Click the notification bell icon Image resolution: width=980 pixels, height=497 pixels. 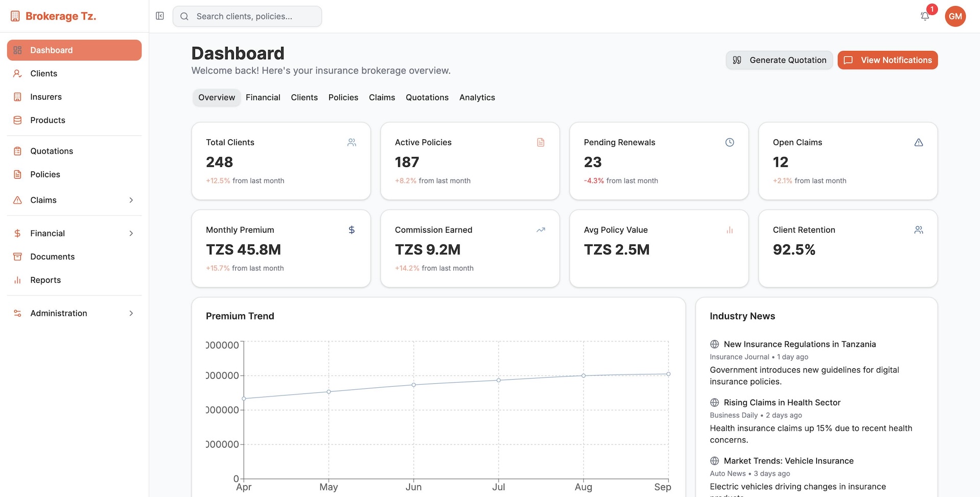(x=924, y=16)
